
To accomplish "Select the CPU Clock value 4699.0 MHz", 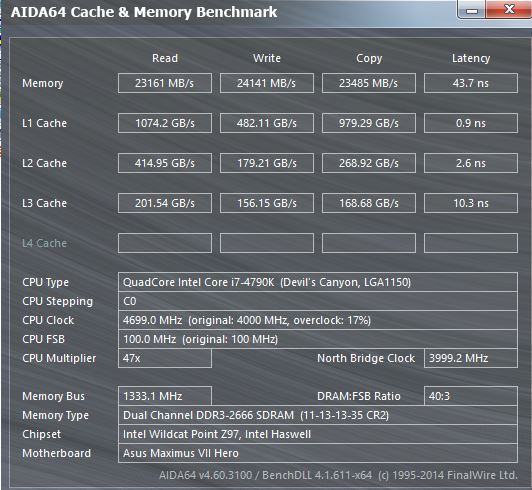I will point(318,320).
